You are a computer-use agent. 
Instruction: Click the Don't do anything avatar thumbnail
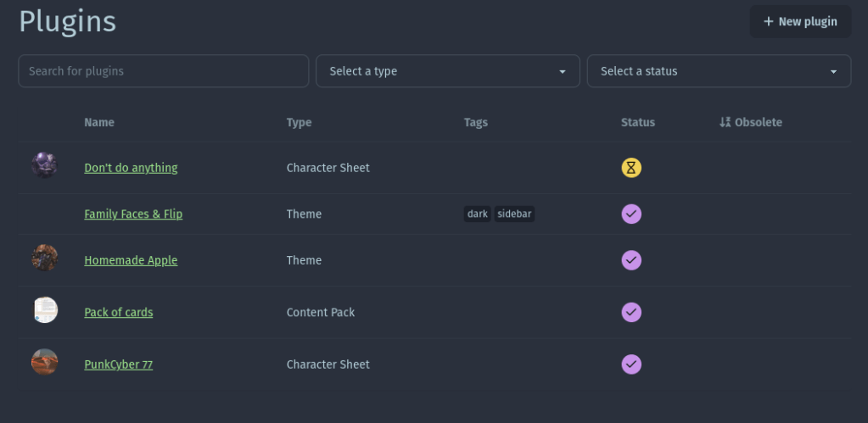(x=44, y=165)
